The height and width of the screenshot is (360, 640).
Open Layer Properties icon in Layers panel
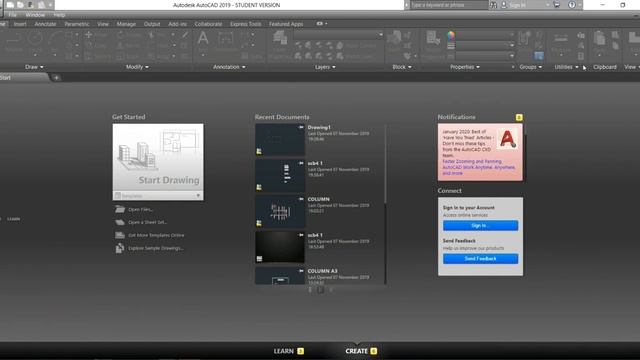point(280,38)
